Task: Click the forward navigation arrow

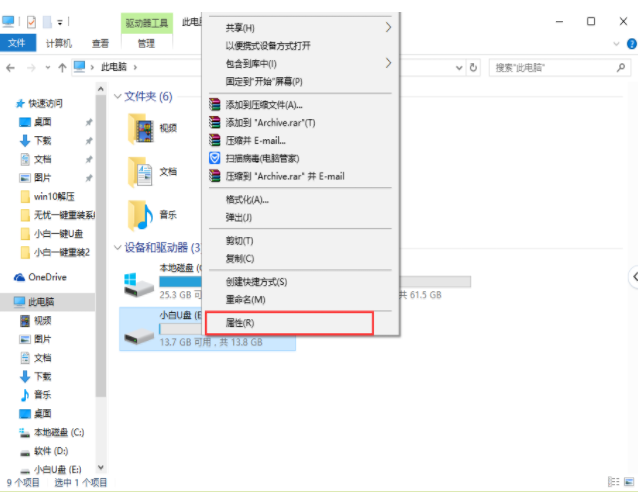Action: [31, 68]
